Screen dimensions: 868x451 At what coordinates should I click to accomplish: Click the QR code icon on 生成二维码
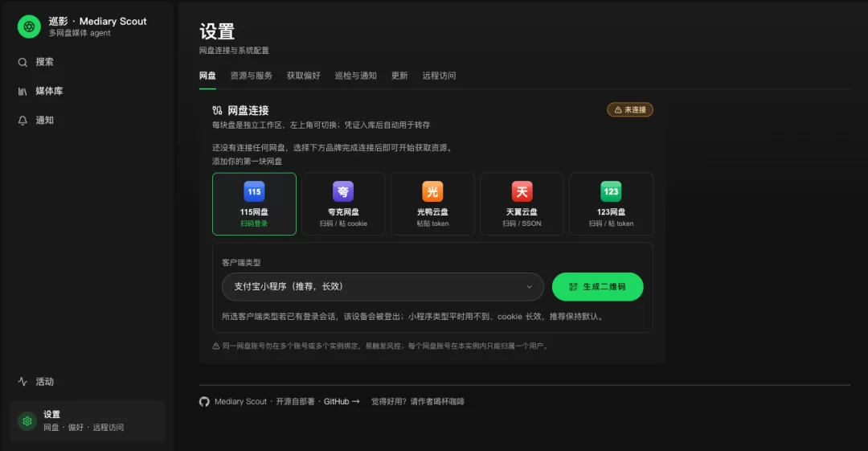pyautogui.click(x=574, y=287)
